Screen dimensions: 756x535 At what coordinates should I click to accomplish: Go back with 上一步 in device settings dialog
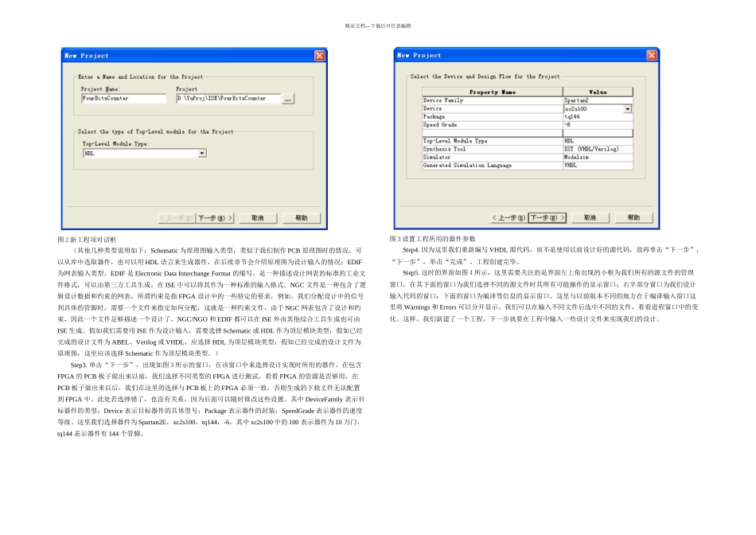[508, 217]
